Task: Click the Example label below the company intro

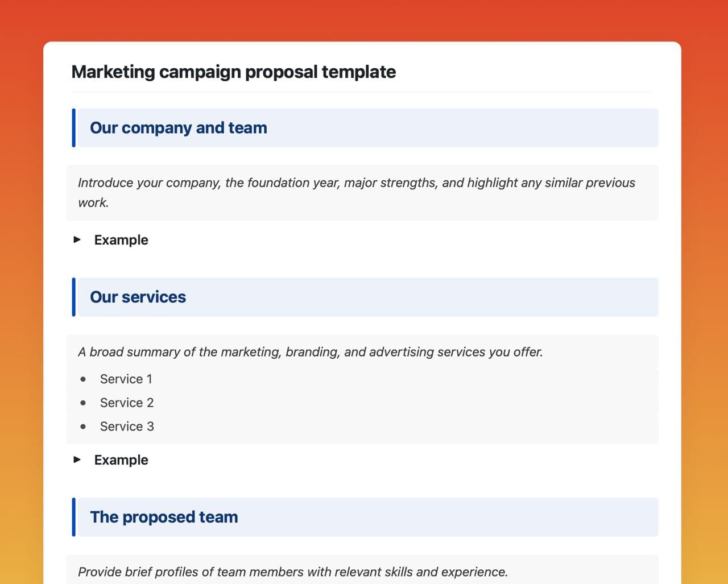Action: tap(121, 240)
